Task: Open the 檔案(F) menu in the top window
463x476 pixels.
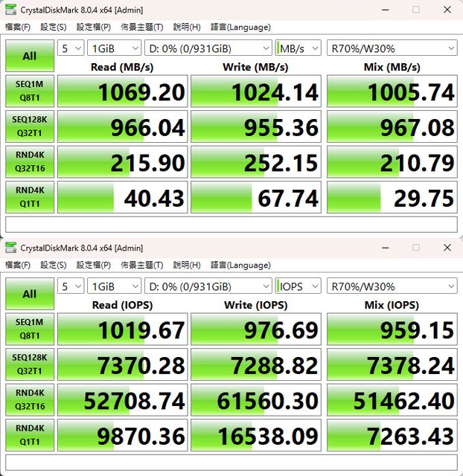Action: (19, 27)
